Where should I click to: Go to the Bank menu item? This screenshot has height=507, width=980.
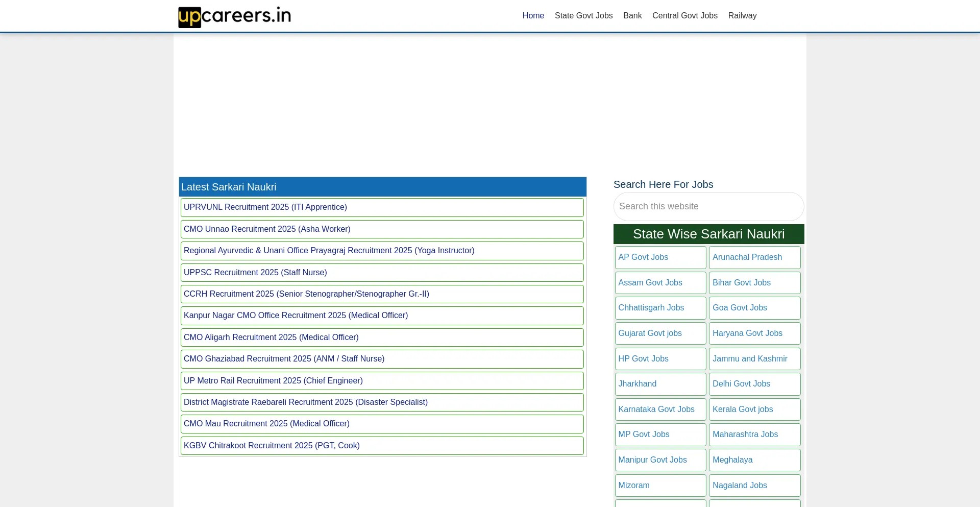pyautogui.click(x=632, y=16)
